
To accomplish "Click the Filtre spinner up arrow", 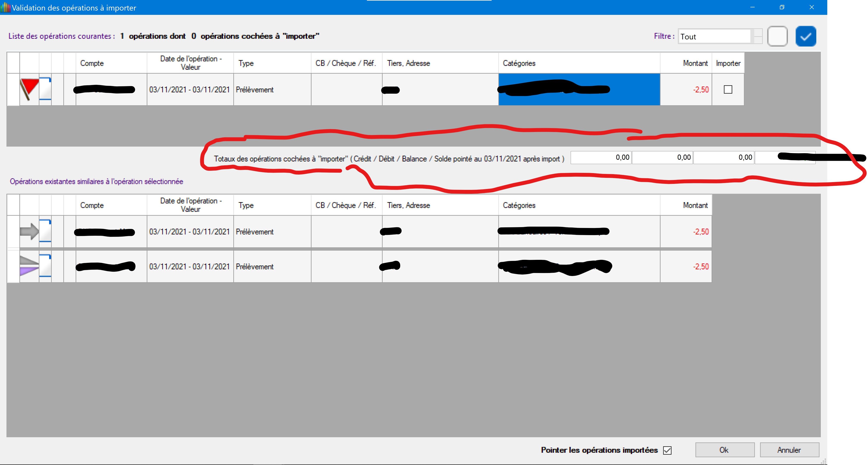I will tap(758, 33).
